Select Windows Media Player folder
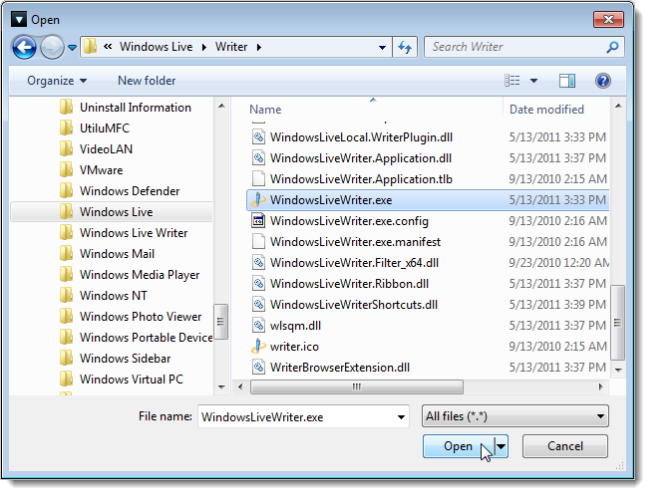This screenshot has width=650, height=495. pyautogui.click(x=139, y=275)
